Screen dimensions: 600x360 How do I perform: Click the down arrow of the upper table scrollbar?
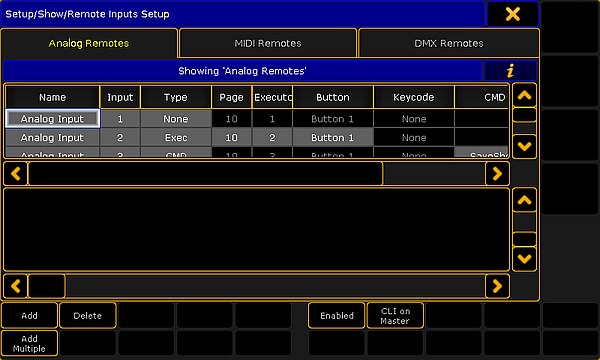524,146
